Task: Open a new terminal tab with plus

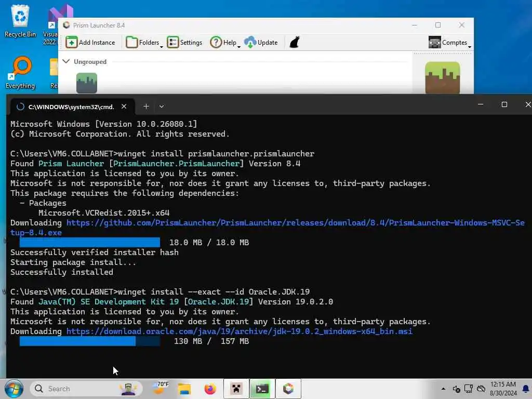Action: tap(146, 107)
